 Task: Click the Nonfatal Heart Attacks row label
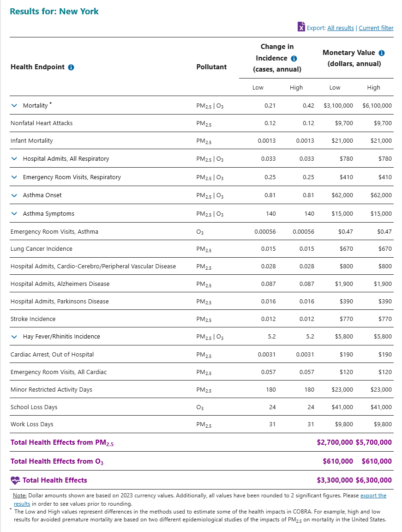(x=42, y=123)
